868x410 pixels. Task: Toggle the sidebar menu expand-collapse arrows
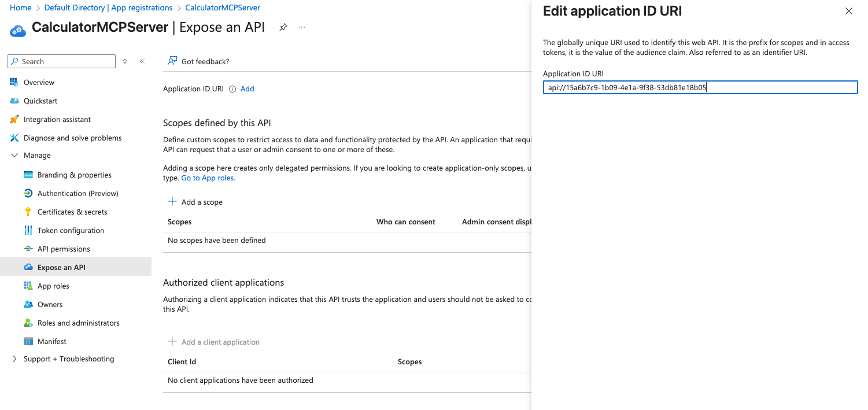pos(125,61)
